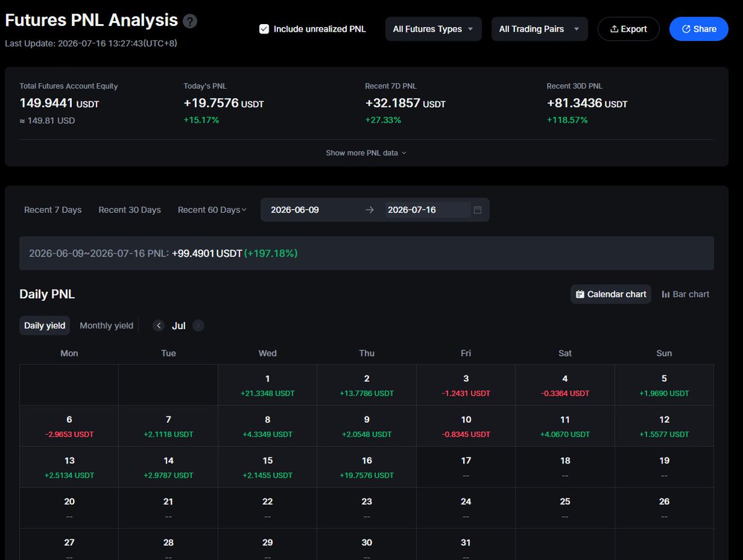Click Recent 30D PNL value +81.3436
Image resolution: width=743 pixels, height=560 pixels.
pos(574,103)
